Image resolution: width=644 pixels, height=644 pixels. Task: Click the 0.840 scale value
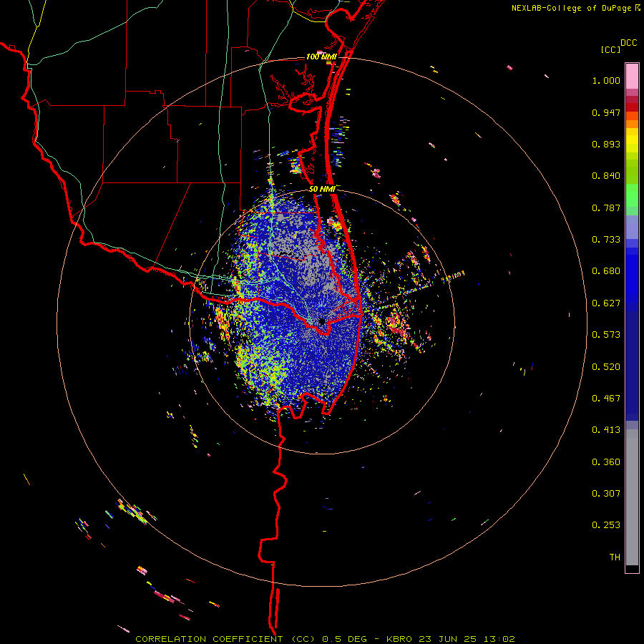pos(606,176)
